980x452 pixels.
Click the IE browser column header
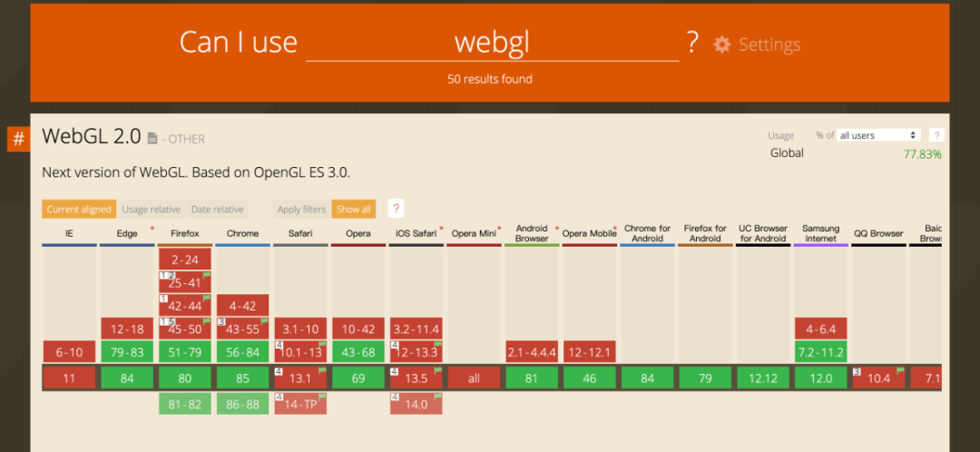click(69, 234)
